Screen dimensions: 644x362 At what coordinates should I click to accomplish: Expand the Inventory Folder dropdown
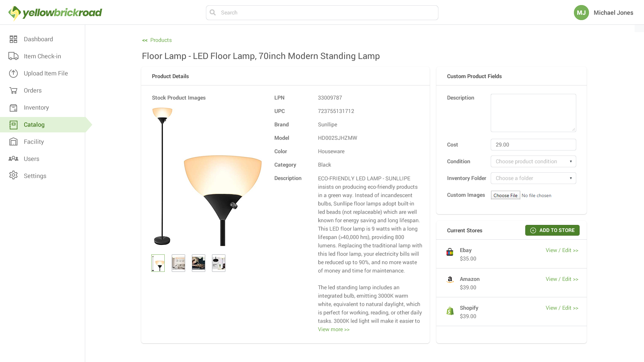(x=533, y=178)
